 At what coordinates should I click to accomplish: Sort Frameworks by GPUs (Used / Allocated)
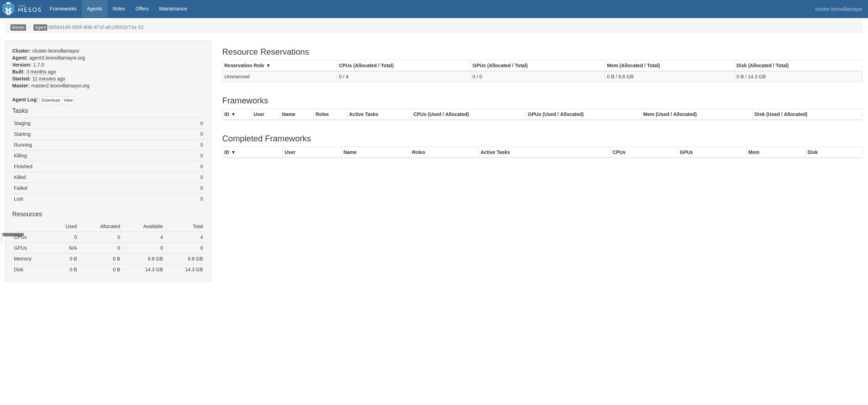pyautogui.click(x=583, y=114)
